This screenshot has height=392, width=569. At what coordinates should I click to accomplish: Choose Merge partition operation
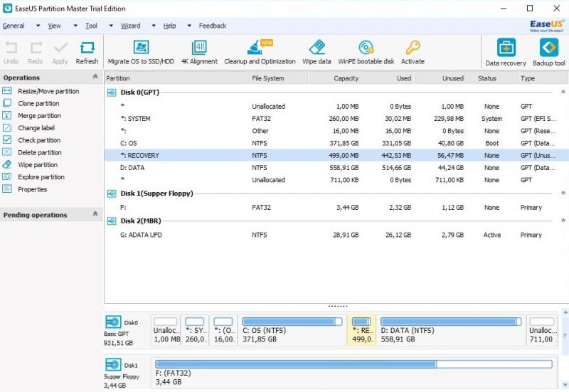point(39,116)
